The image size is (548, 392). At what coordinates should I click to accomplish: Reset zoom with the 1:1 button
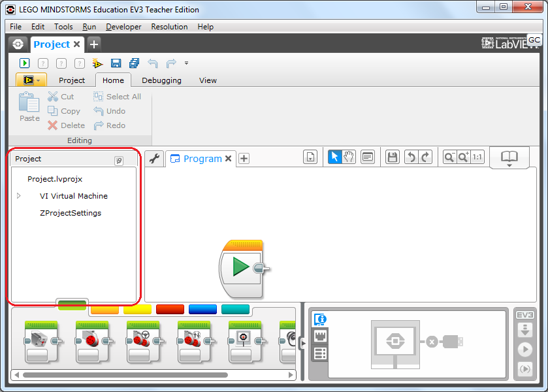[x=477, y=157]
